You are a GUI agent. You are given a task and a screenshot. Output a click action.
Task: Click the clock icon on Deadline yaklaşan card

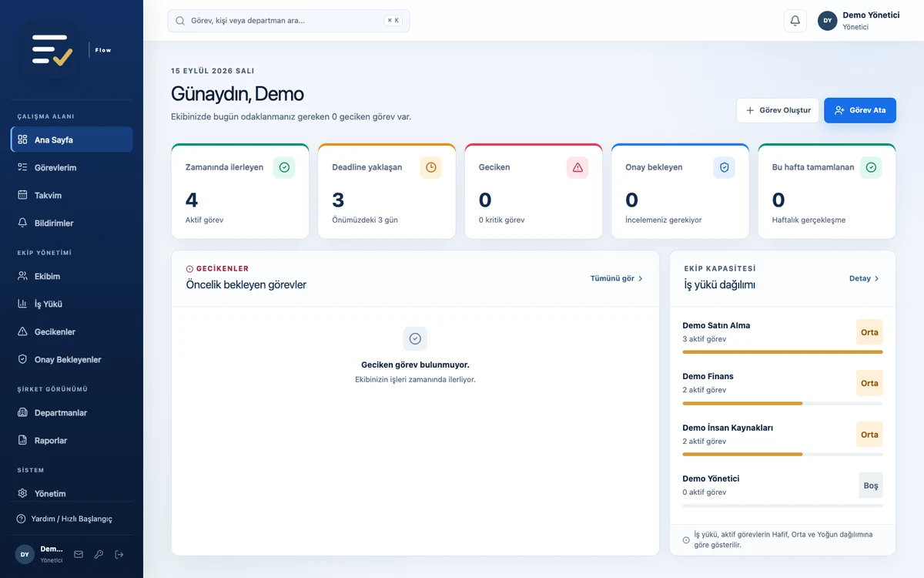click(431, 167)
